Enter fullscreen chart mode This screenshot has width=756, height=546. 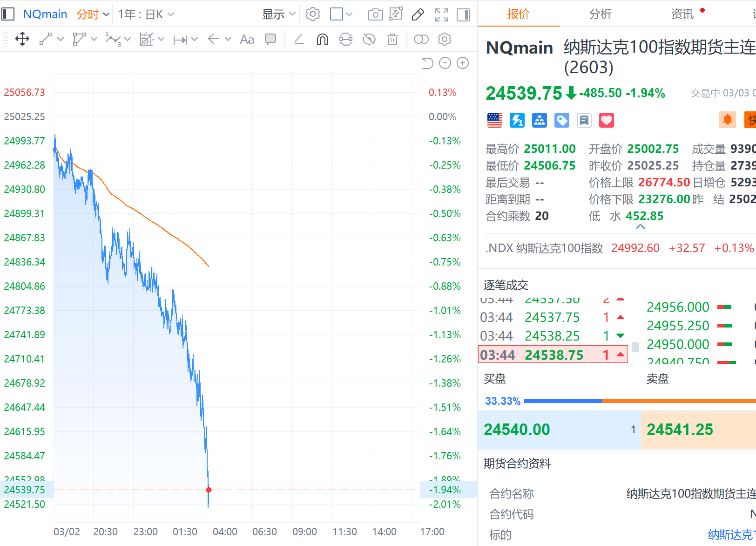pyautogui.click(x=441, y=14)
